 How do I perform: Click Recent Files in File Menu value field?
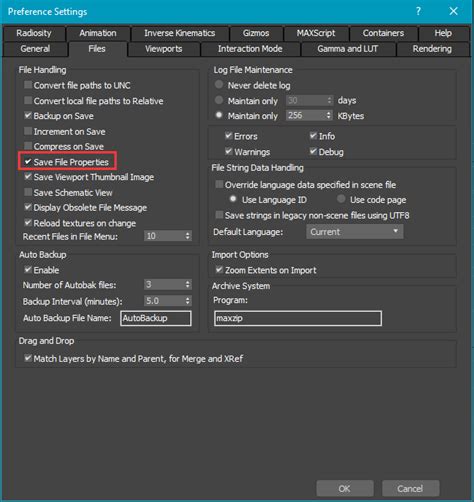[x=164, y=236]
